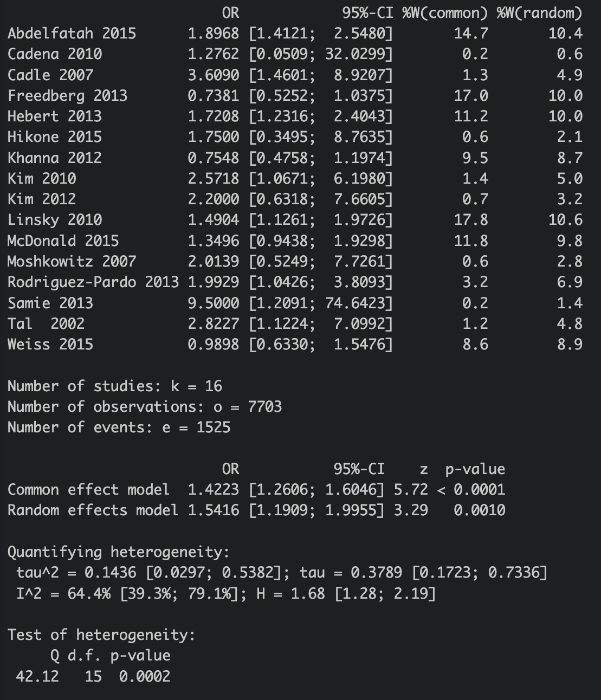Screen dimensions: 601x700
Task: Click the Abdelfatah 2015 study row
Action: [x=295, y=34]
